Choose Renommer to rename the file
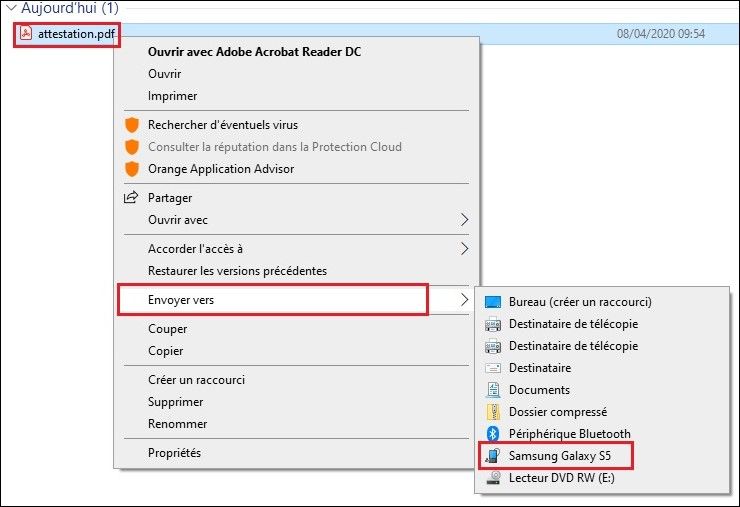Viewport: 740px width, 507px height. (x=175, y=424)
